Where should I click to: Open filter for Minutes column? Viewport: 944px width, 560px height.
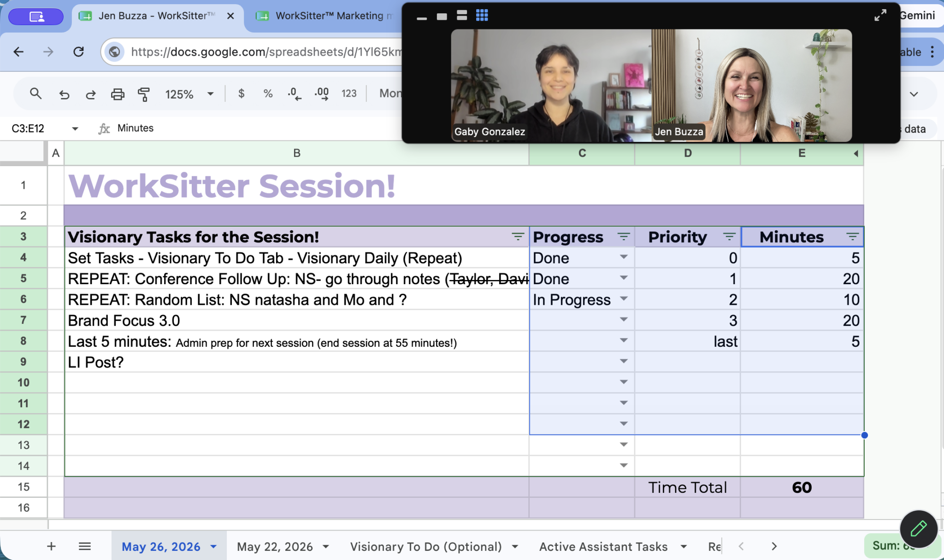852,237
